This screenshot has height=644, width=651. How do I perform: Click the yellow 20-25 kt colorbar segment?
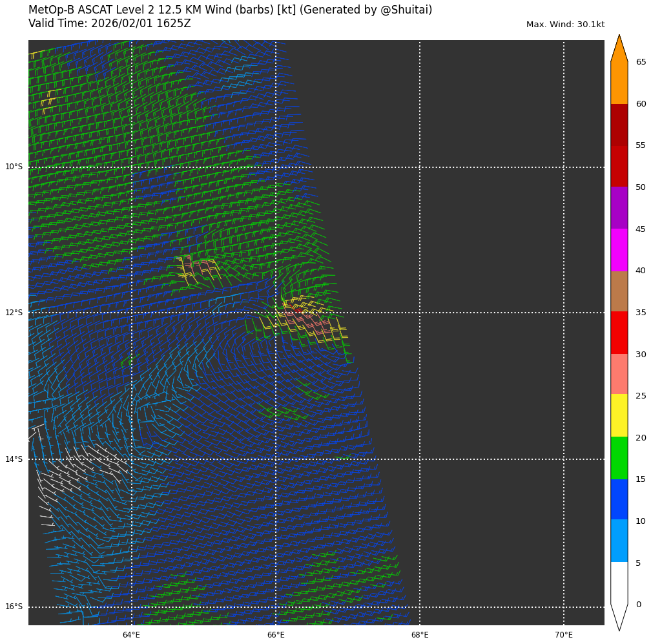click(x=619, y=415)
